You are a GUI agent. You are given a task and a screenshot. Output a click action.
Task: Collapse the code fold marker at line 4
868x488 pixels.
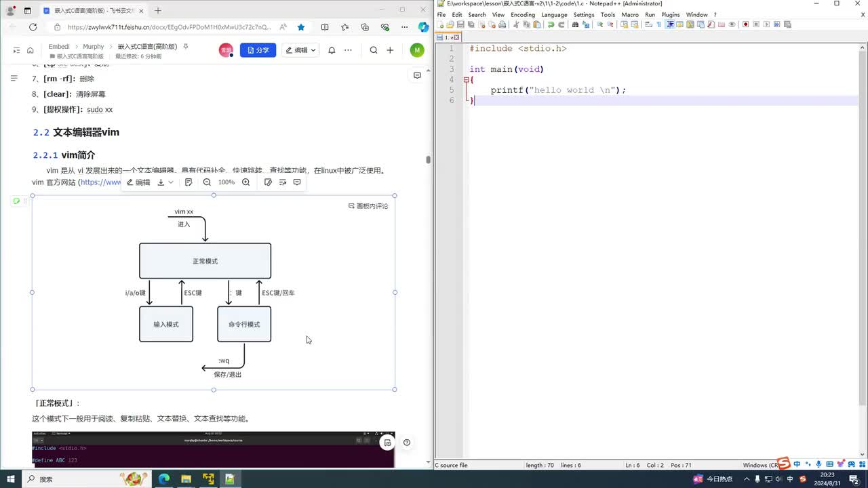pos(467,79)
